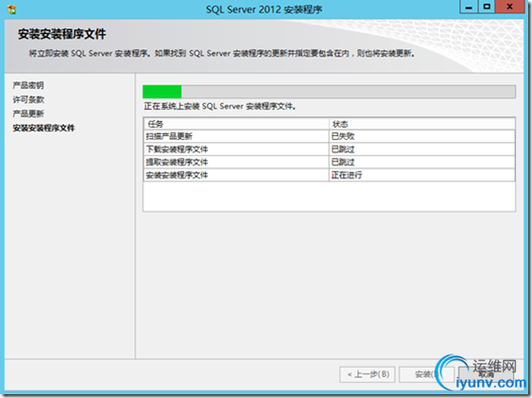This screenshot has width=532, height=398.
Task: Select the 下载安装程序文件 task row
Action: tap(329, 149)
